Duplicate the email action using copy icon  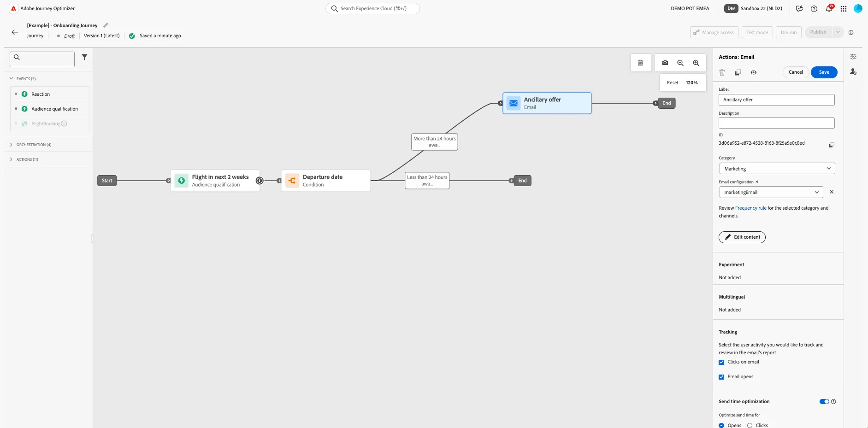point(738,72)
